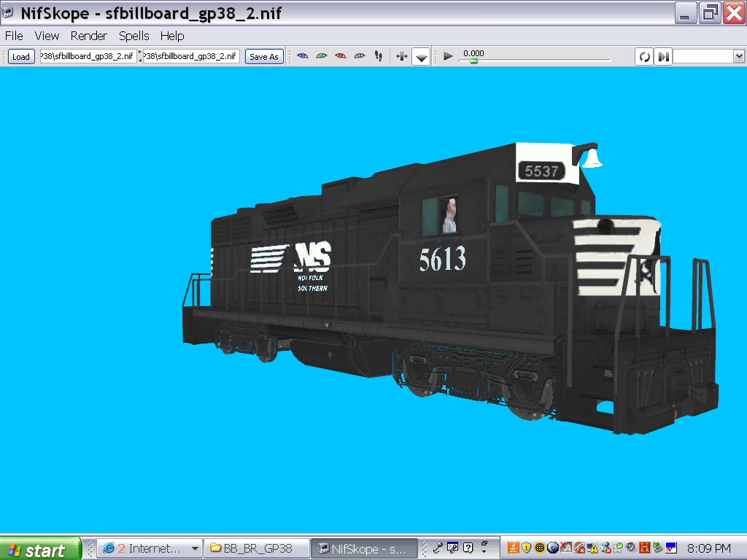747x560 pixels.
Task: Switch to the BB_BR_GP38 folder window
Action: pyautogui.click(x=257, y=548)
